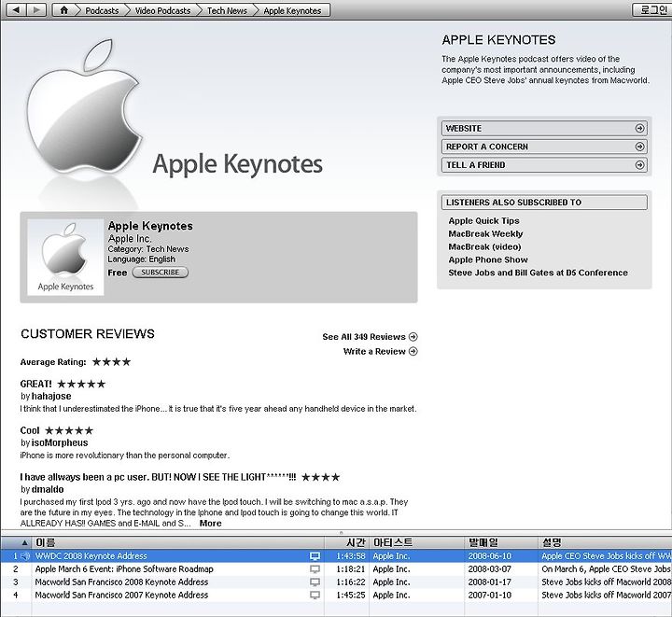Click the REPORT A CONCERN button
The image size is (672, 617).
coord(544,147)
